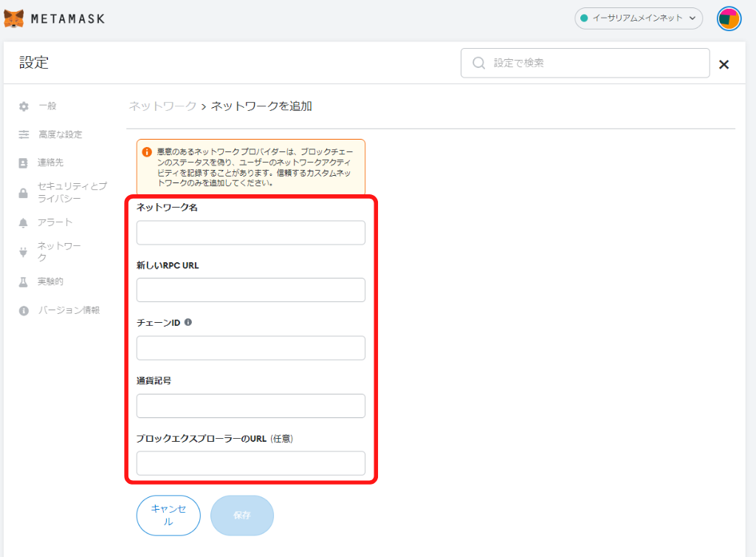Screen dimensions: 756x557
Task: Click the キャンセル button
Action: [x=168, y=515]
